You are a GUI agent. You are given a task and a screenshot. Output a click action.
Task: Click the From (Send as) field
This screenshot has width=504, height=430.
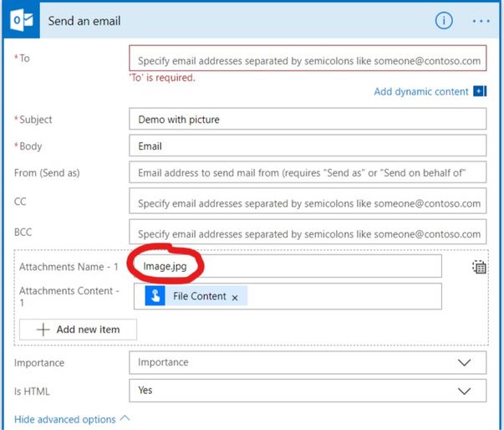(308, 172)
